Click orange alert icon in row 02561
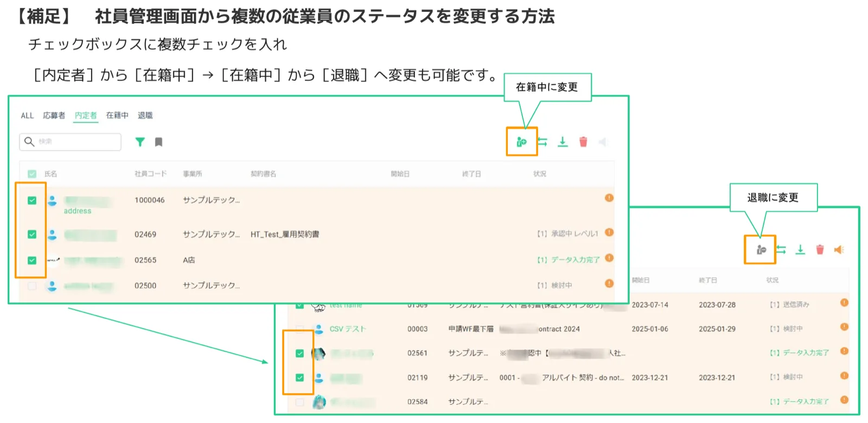Image resolution: width=868 pixels, height=423 pixels. (844, 351)
